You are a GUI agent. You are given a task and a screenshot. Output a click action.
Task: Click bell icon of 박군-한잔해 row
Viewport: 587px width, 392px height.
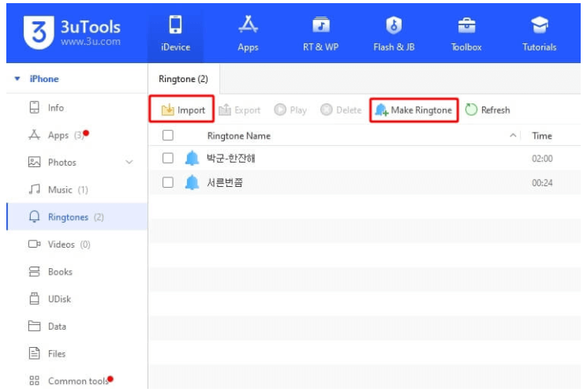tap(192, 158)
